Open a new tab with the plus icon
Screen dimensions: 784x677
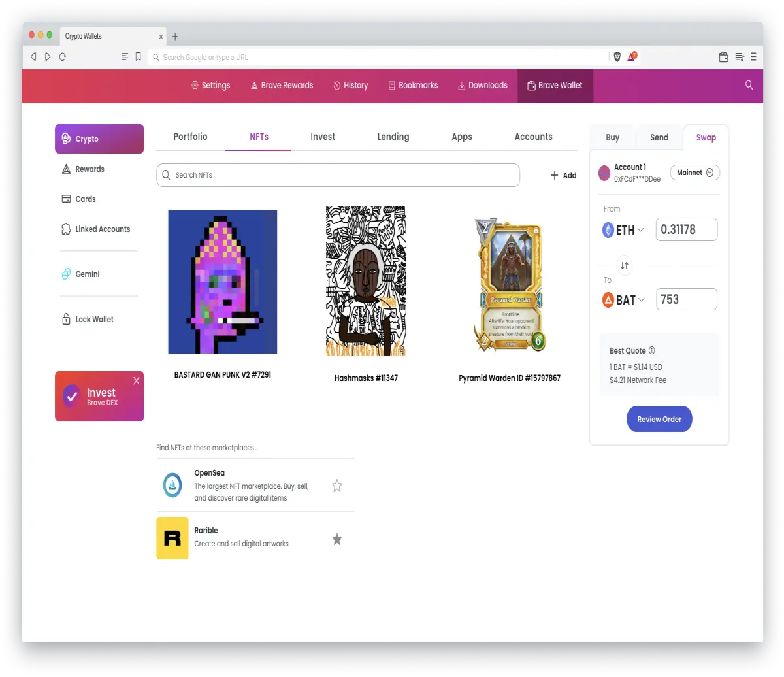click(175, 37)
